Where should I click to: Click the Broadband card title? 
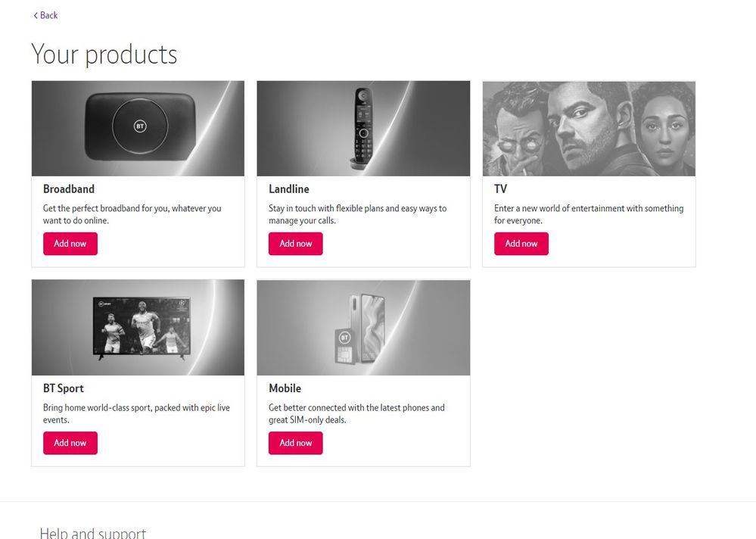(69, 189)
